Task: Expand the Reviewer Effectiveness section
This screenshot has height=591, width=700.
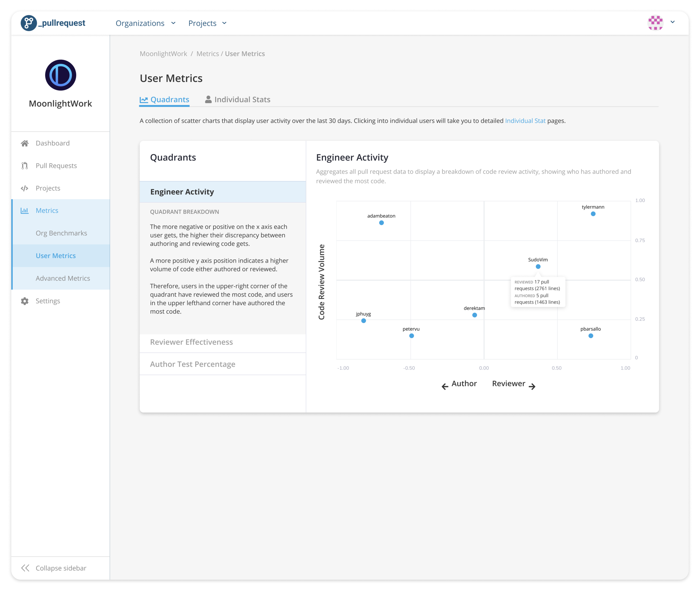Action: point(223,342)
